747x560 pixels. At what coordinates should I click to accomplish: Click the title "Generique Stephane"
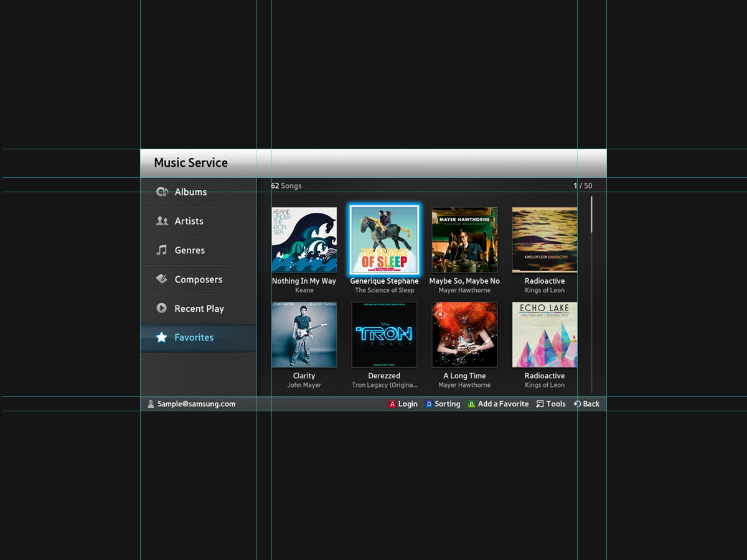click(x=384, y=281)
